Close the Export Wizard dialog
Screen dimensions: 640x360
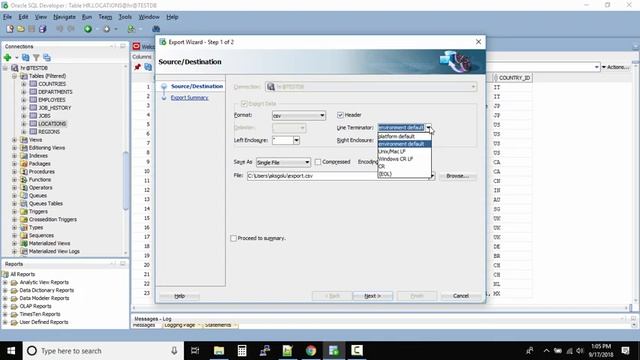[478, 42]
